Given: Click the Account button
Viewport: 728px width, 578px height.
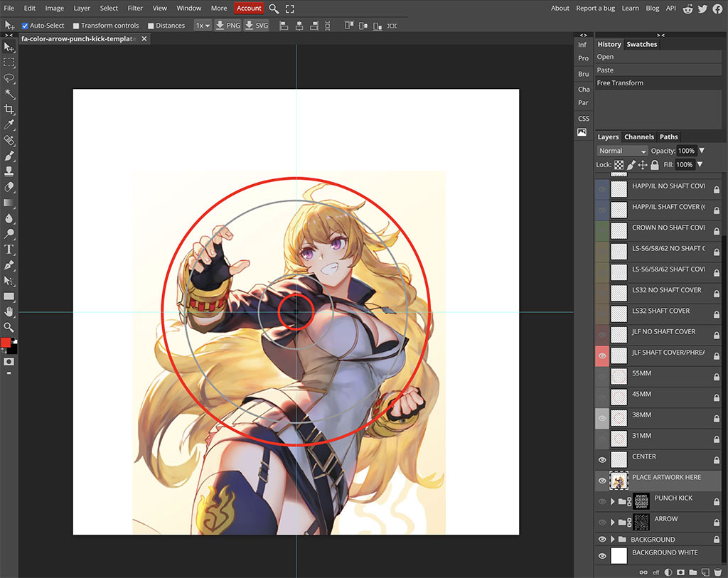Looking at the screenshot, I should [x=250, y=8].
